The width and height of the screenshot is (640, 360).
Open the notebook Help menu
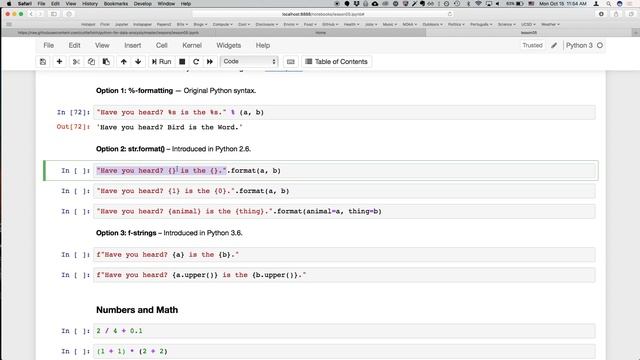pos(263,45)
